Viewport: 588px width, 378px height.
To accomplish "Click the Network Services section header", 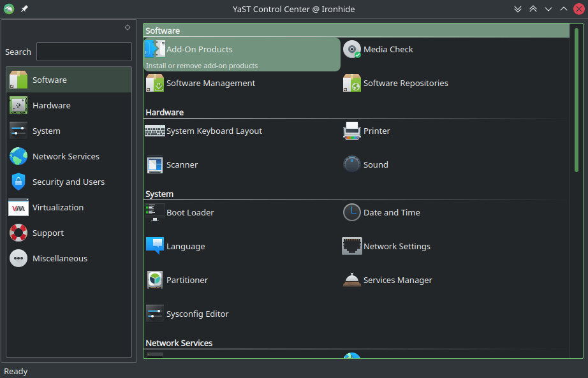I will (x=179, y=343).
